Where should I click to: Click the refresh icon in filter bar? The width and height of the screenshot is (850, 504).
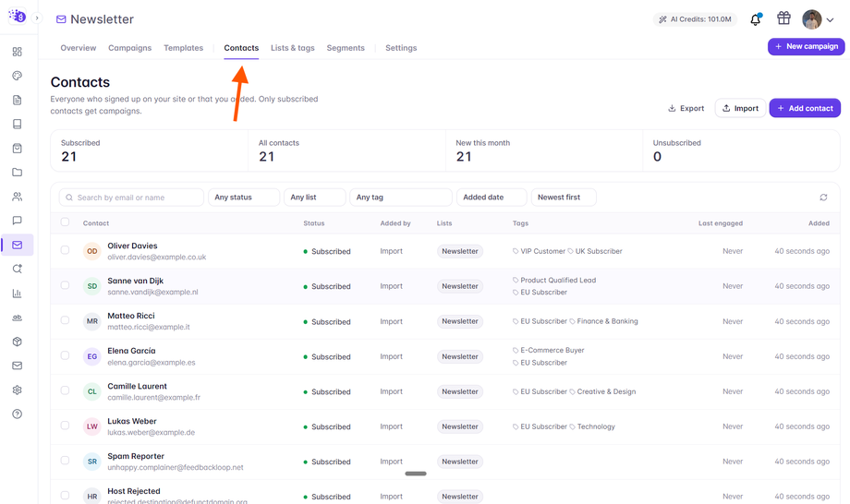(823, 198)
